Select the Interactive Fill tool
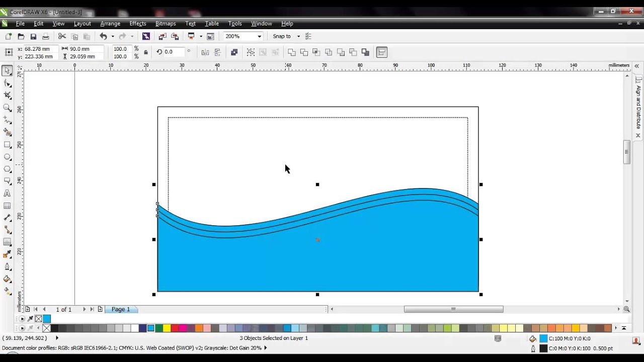The width and height of the screenshot is (644, 362). [x=7, y=291]
